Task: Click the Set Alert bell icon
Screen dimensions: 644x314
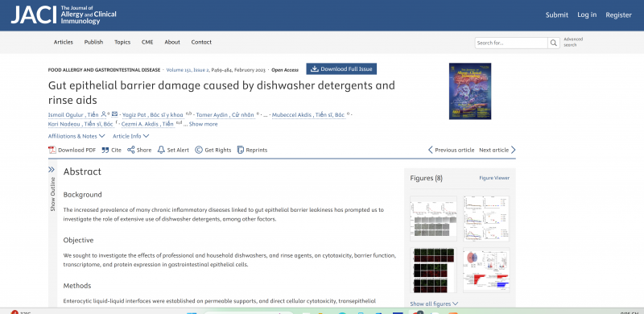Action: pos(161,150)
